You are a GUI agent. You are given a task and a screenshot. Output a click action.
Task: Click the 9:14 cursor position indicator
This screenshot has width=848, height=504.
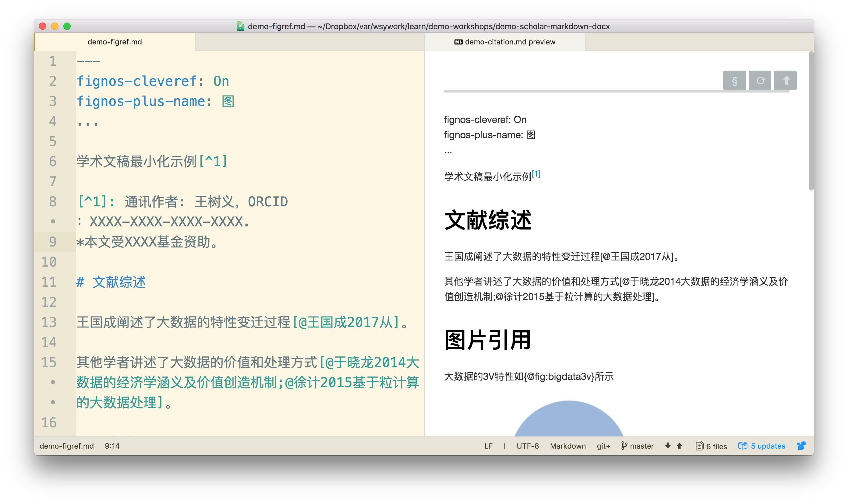pos(112,446)
